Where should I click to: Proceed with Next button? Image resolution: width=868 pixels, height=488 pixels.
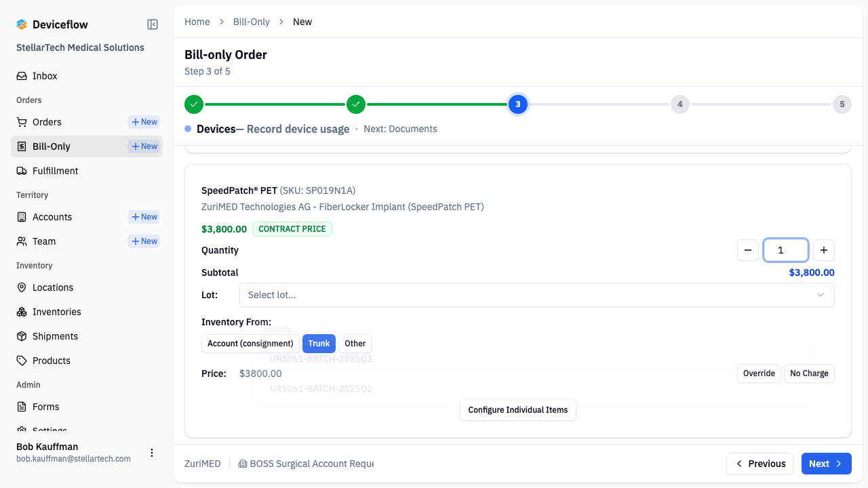[x=827, y=464]
